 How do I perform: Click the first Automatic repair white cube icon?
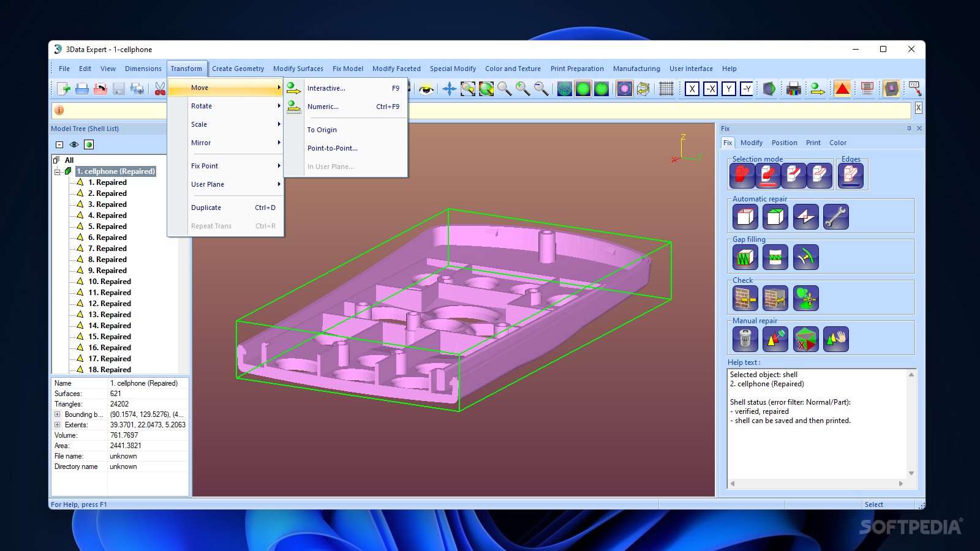click(745, 217)
